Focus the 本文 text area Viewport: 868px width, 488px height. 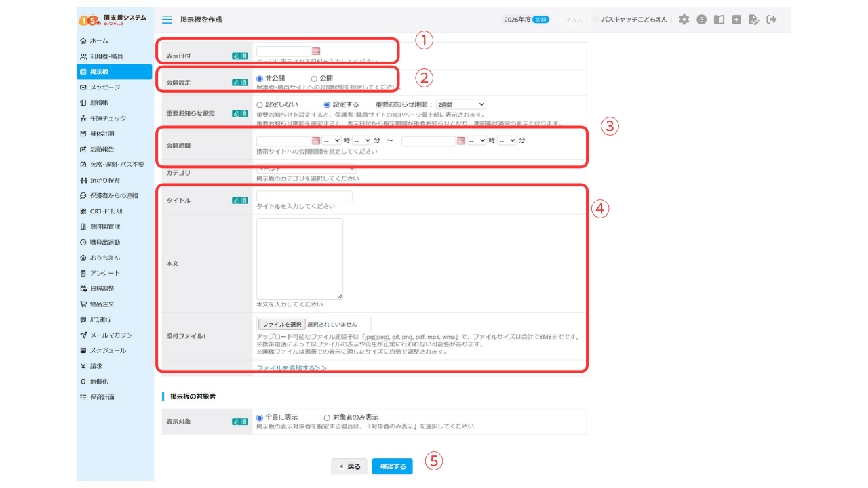click(x=300, y=259)
